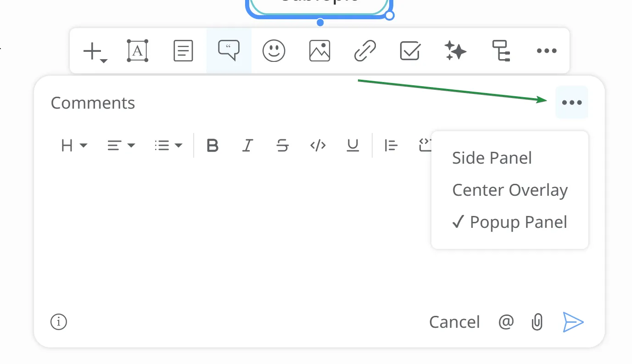The image size is (632, 364).
Task: Add a hyperlink with link icon
Action: point(365,51)
